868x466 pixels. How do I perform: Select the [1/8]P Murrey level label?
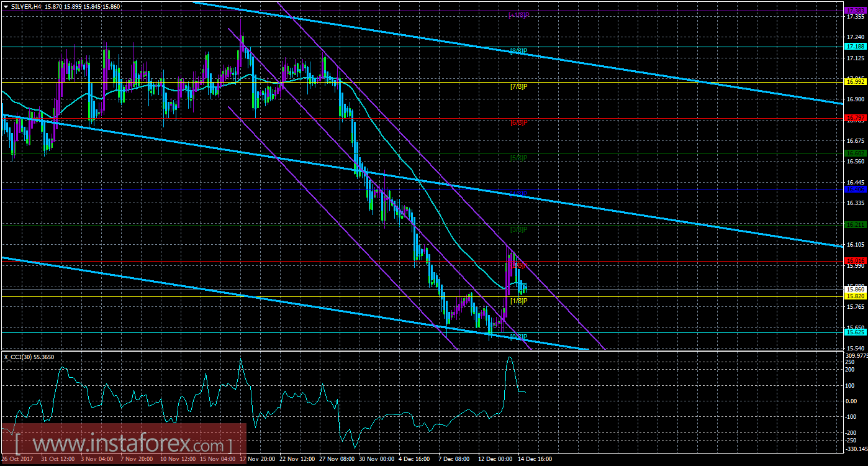[x=518, y=301]
